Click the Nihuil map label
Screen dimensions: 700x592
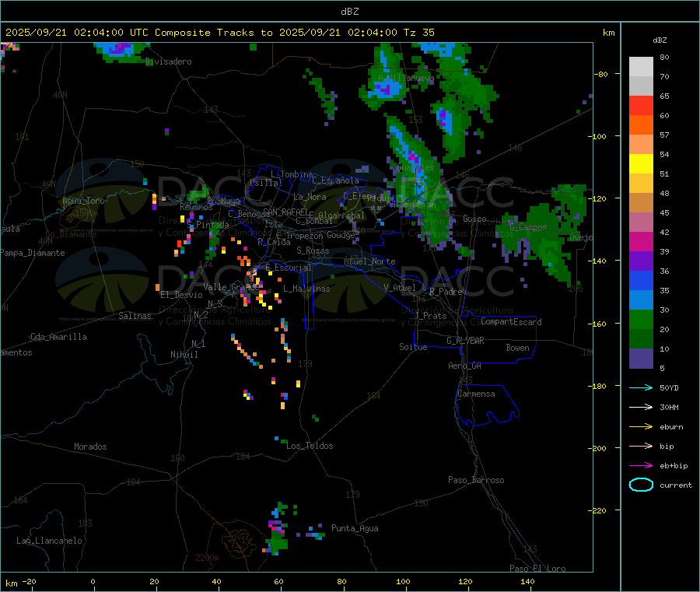coord(184,355)
